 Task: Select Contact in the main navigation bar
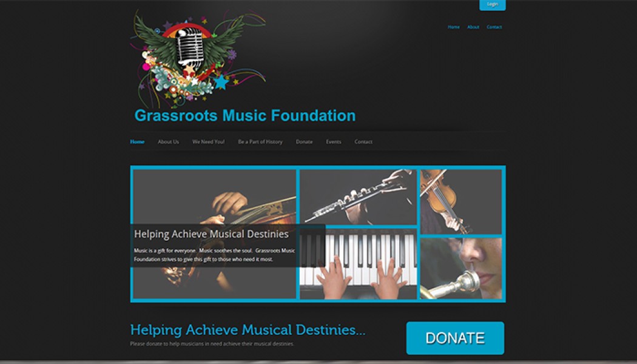coord(363,142)
